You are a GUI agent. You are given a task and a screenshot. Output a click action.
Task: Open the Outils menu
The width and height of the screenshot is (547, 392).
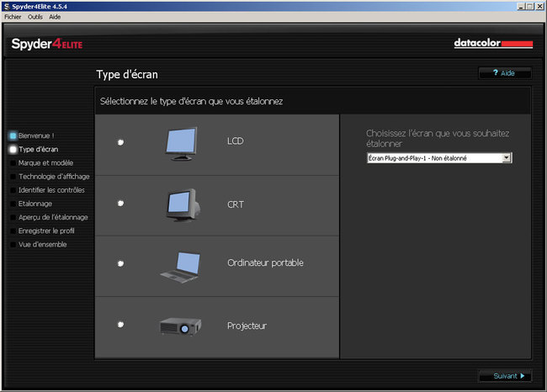35,17
